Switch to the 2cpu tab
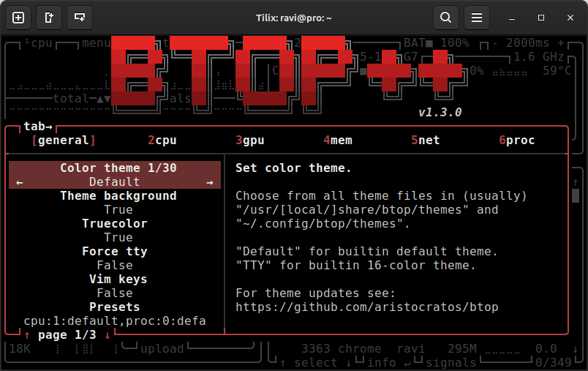This screenshot has height=371, width=588. (x=162, y=140)
